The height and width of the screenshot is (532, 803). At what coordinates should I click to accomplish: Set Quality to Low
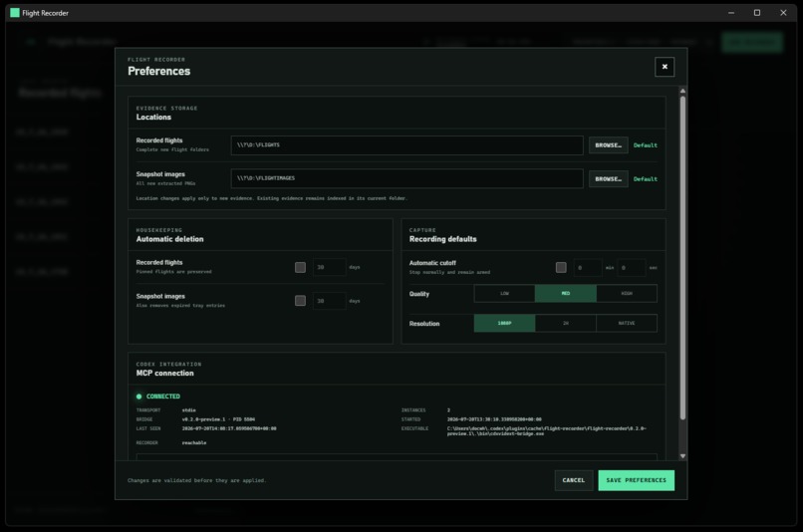(x=504, y=293)
